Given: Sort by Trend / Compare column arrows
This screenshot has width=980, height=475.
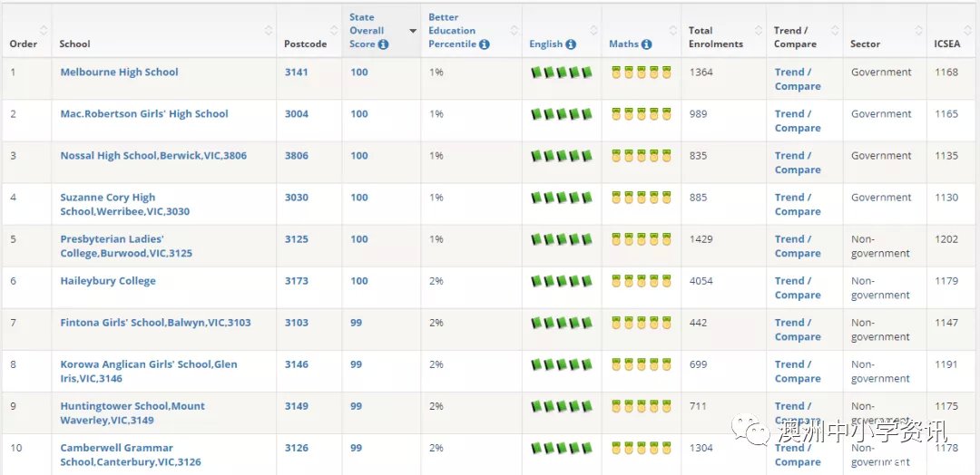Looking at the screenshot, I should (835, 30).
